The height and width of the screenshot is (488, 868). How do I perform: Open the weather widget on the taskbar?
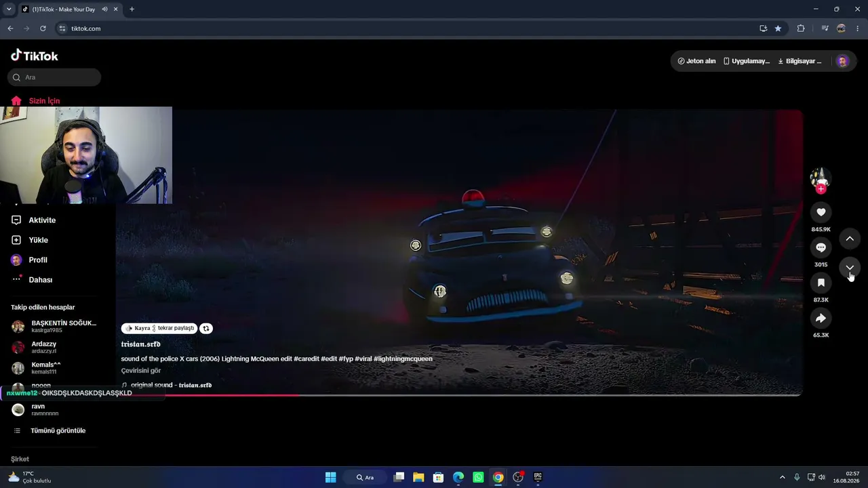pyautogui.click(x=29, y=477)
